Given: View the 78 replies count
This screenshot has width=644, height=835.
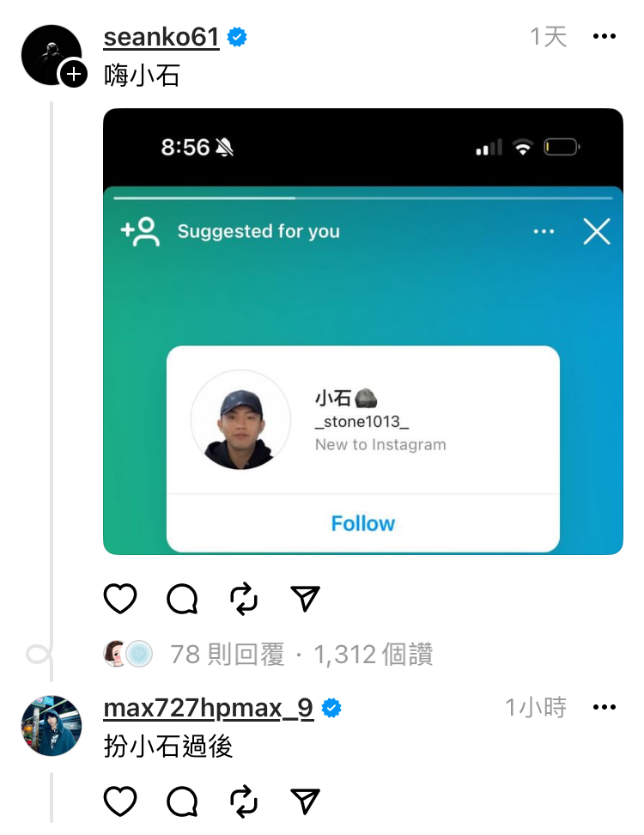Looking at the screenshot, I should (x=228, y=655).
